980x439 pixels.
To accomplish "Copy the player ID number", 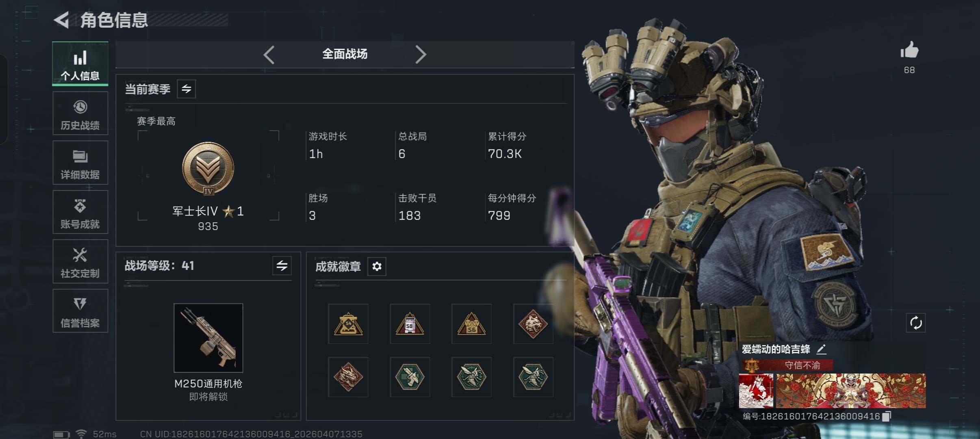I will 887,416.
